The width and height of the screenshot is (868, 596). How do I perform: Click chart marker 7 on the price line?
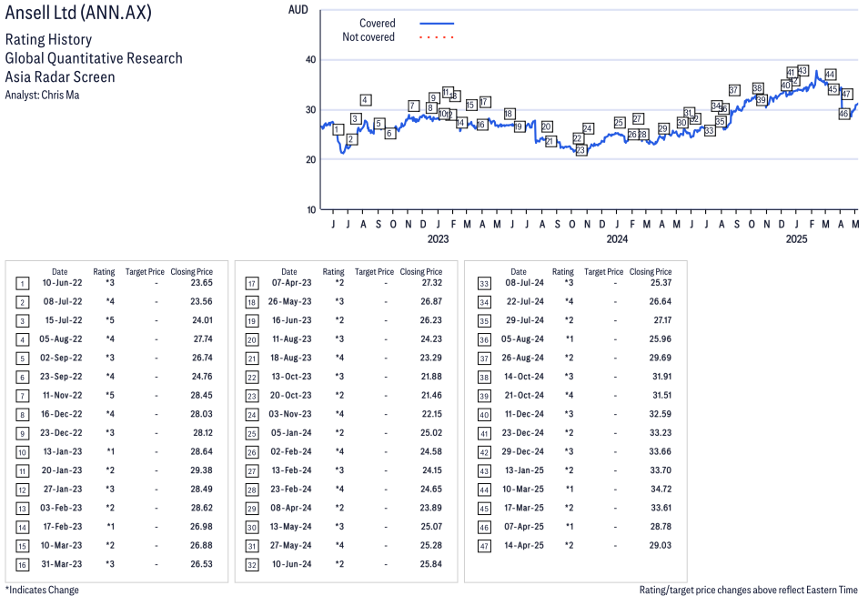412,106
